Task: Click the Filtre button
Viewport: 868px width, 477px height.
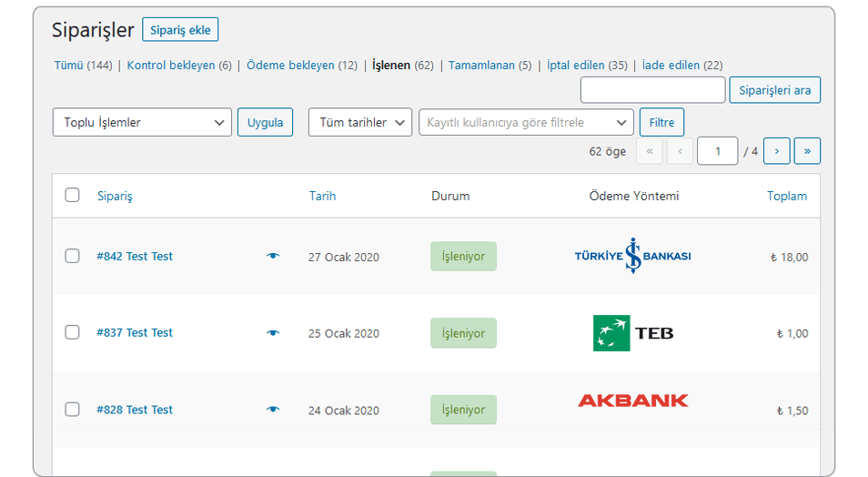Action: click(661, 122)
